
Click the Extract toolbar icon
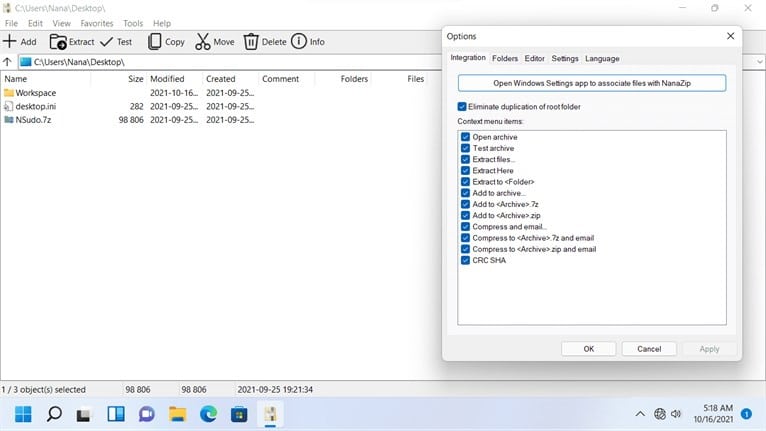coord(58,42)
